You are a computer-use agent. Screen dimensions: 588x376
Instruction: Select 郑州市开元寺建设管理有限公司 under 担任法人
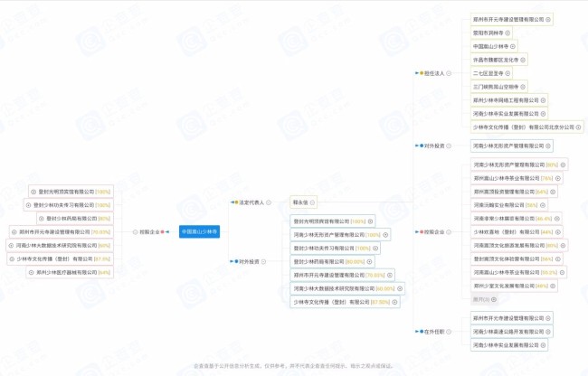click(512, 20)
